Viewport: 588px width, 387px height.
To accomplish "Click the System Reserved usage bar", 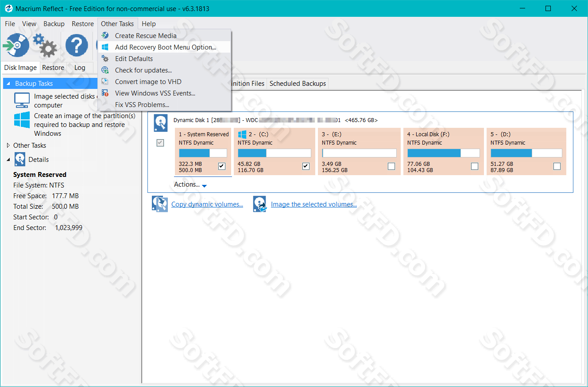I will [x=203, y=153].
